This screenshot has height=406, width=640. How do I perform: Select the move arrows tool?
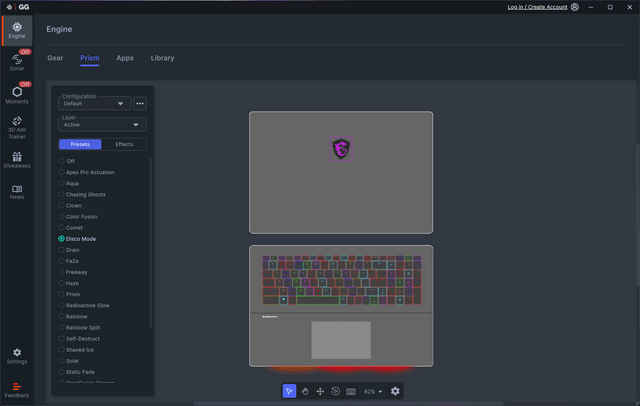pyautogui.click(x=320, y=391)
